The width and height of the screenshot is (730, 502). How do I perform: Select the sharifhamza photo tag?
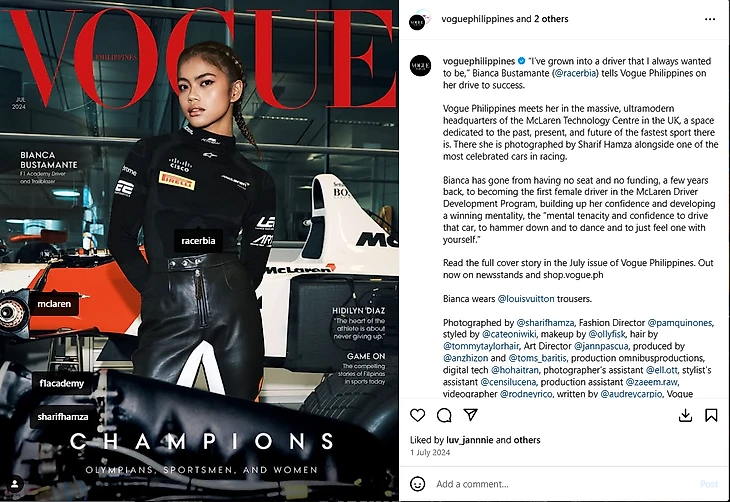click(63, 417)
